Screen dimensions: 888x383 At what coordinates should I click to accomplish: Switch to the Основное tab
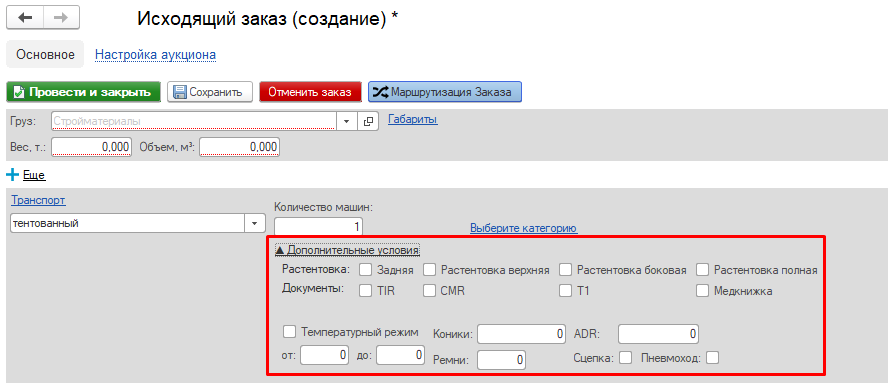click(45, 54)
